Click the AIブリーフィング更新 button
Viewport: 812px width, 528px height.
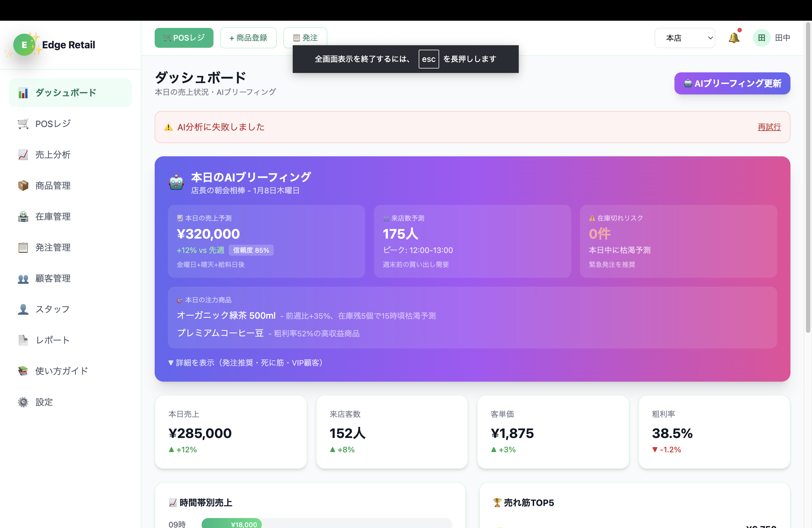(x=732, y=83)
